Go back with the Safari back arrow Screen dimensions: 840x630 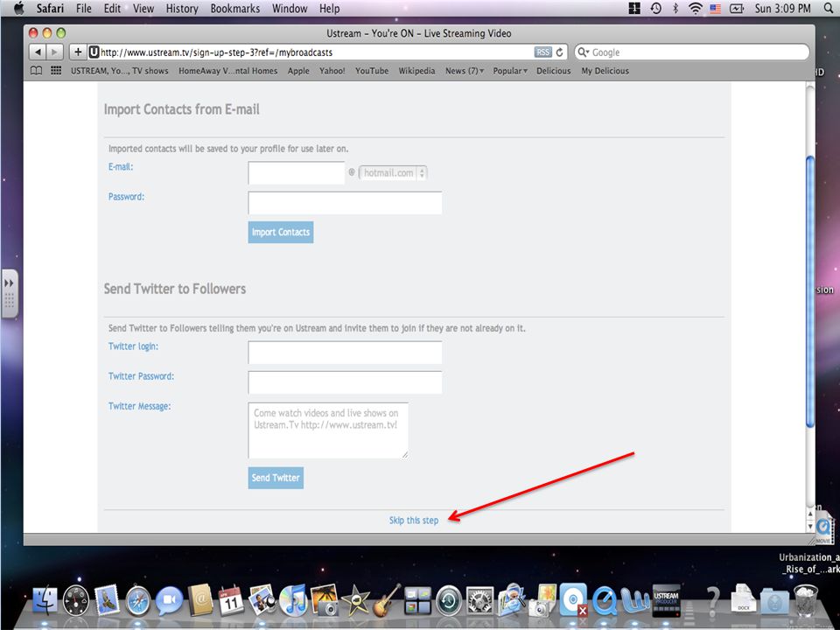tap(37, 52)
